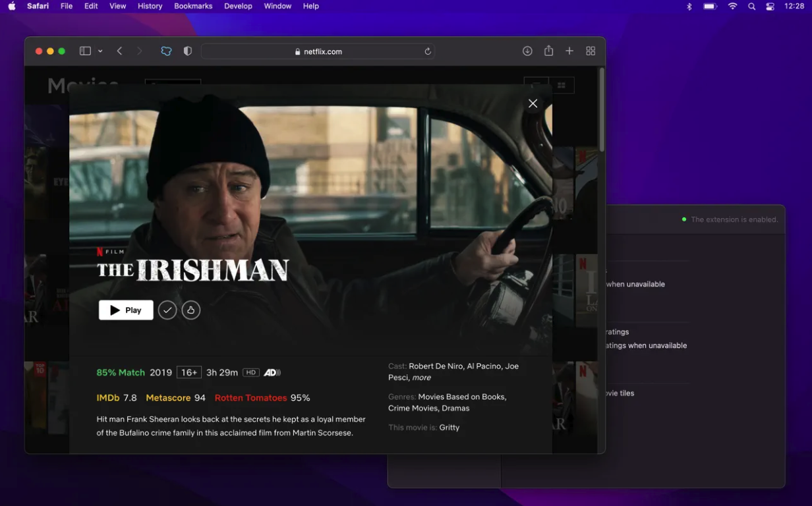Play The Irishman

tap(126, 310)
